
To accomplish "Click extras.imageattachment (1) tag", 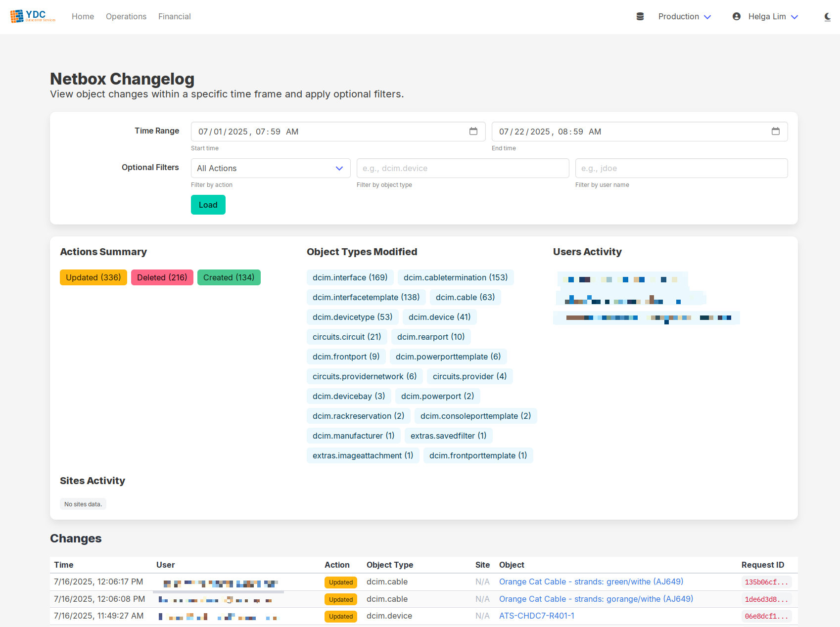I will click(x=363, y=455).
